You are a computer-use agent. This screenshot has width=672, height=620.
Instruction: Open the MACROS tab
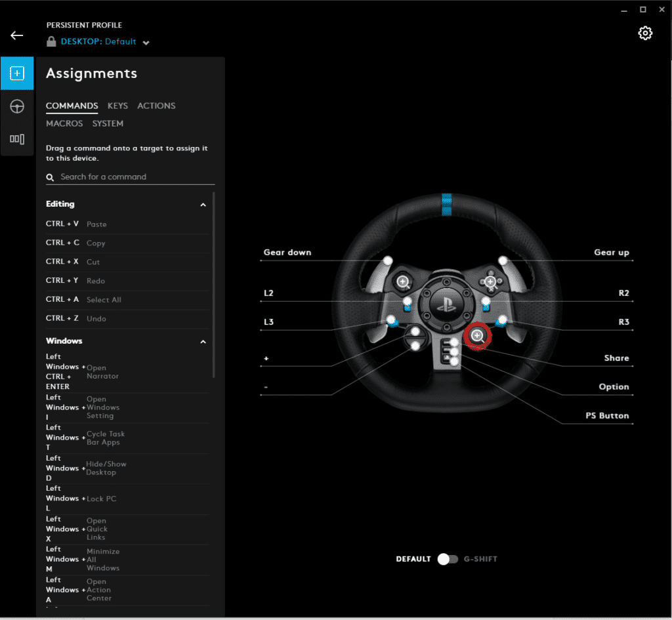point(64,123)
